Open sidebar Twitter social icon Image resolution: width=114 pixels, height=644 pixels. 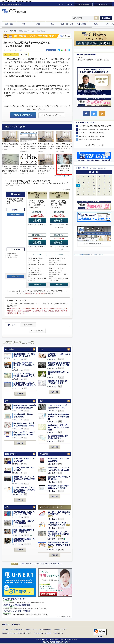pos(94,114)
